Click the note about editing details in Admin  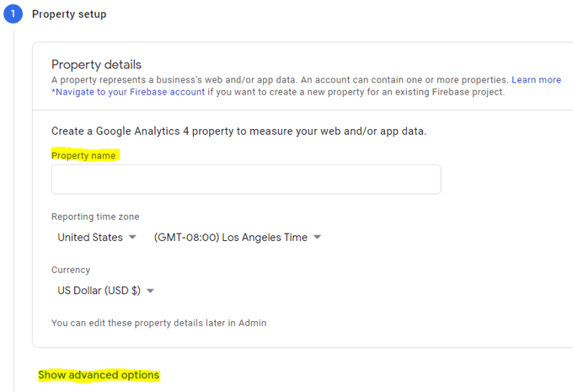158,323
